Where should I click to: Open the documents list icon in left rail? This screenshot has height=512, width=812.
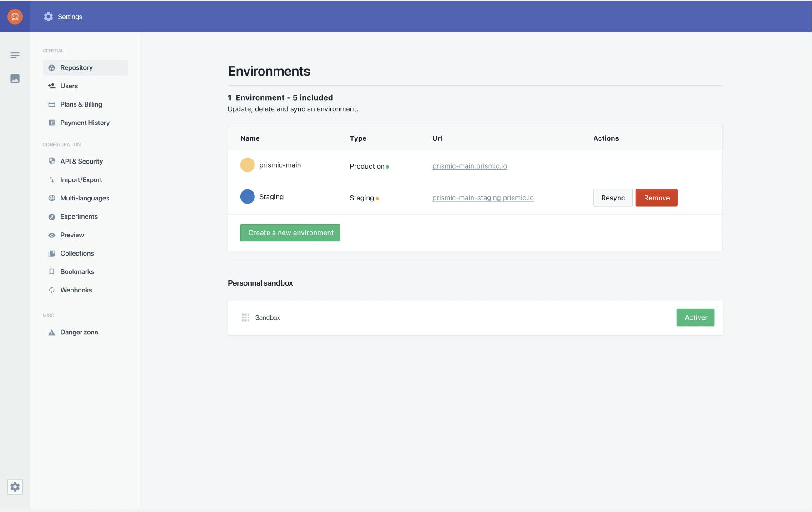pyautogui.click(x=15, y=56)
